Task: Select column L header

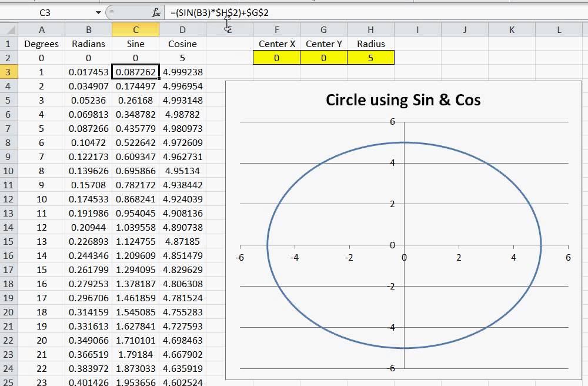Action: pos(559,29)
